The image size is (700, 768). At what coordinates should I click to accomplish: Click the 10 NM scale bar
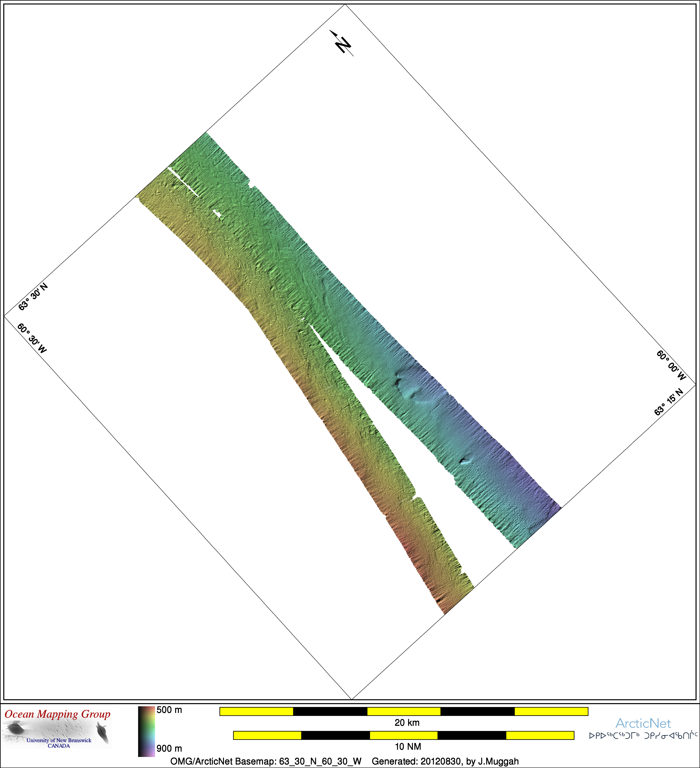pos(404,735)
